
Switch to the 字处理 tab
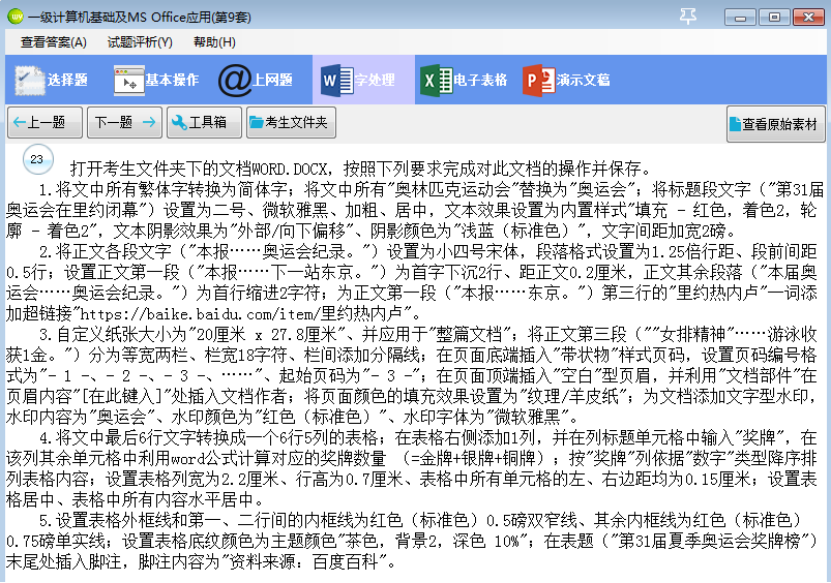(364, 80)
